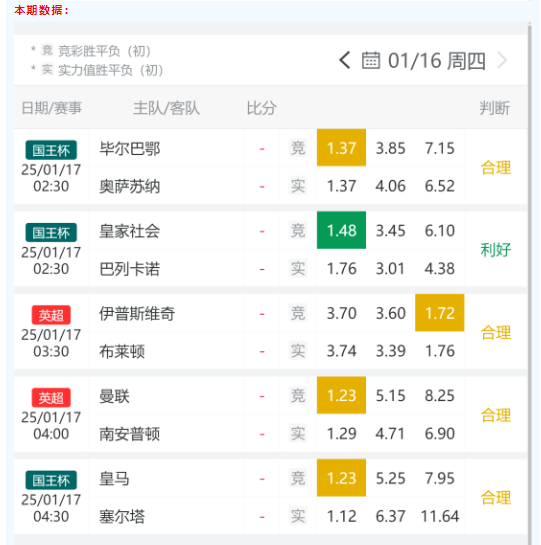Go to next date with right chevron
Viewport: 541px width, 545px height.
502,60
